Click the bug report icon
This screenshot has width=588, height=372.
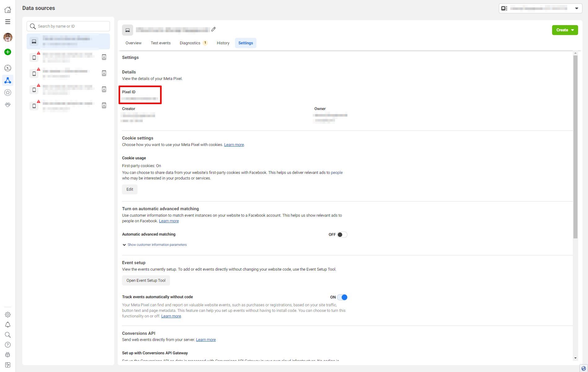coord(8,355)
